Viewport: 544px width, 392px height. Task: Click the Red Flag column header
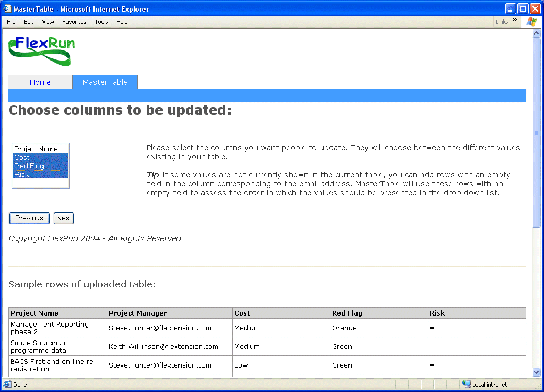[379, 313]
